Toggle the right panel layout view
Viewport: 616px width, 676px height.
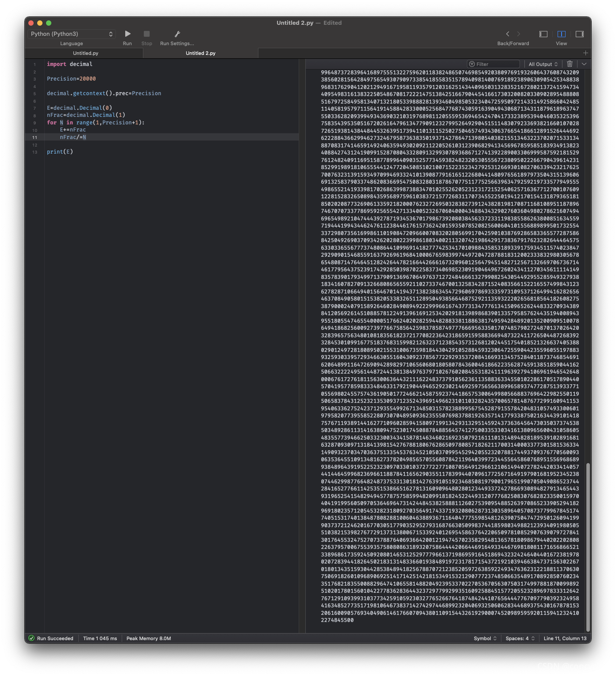579,34
